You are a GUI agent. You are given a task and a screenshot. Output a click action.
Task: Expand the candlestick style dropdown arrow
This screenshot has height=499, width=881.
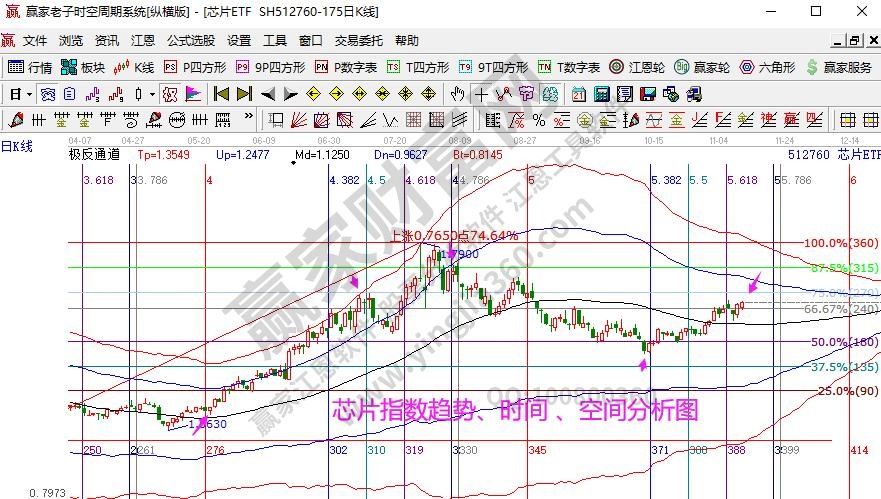pyautogui.click(x=151, y=94)
